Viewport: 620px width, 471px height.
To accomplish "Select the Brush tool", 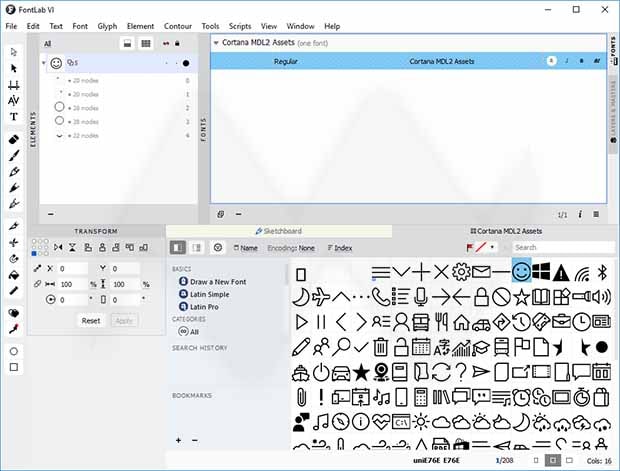I will click(x=13, y=155).
